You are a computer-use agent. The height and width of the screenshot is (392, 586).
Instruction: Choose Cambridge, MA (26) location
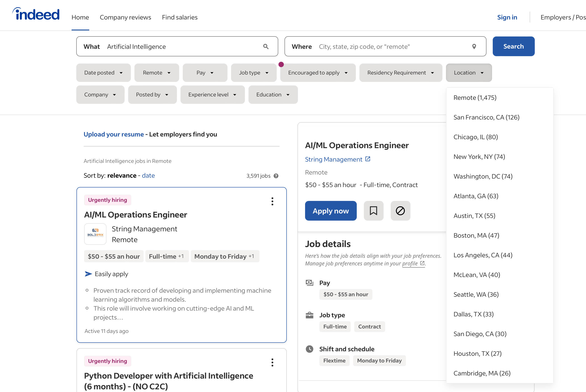click(x=499, y=373)
